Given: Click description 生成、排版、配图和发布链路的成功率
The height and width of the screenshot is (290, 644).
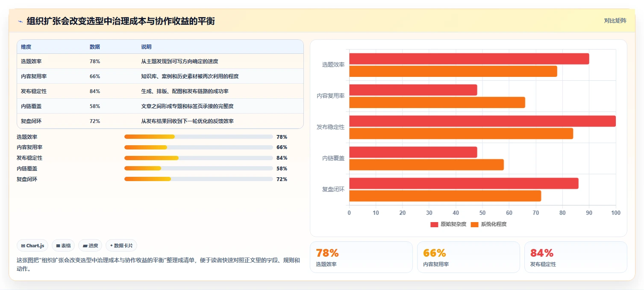Looking at the screenshot, I should tap(185, 91).
